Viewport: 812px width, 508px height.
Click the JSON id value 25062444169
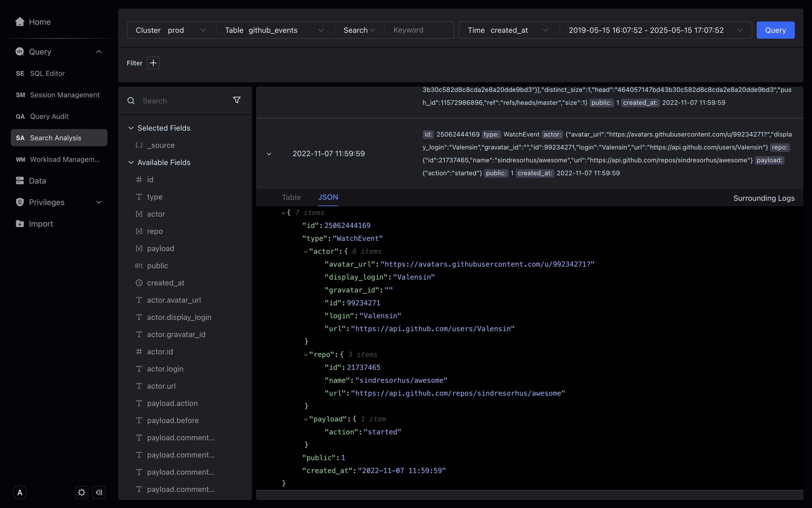pos(347,226)
